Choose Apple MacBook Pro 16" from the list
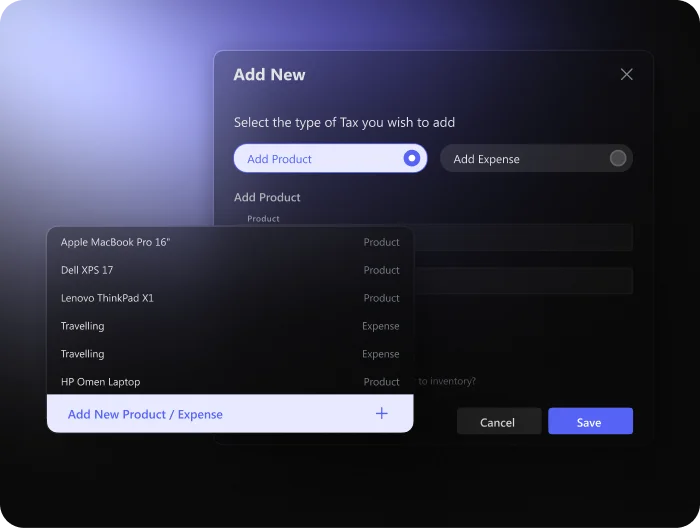This screenshot has height=528, width=700. [116, 242]
